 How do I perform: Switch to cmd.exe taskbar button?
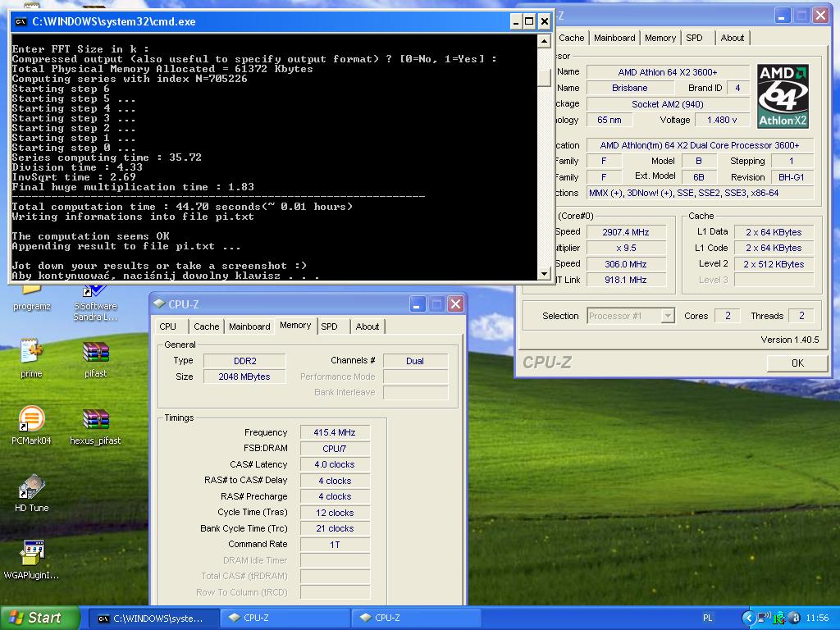[x=153, y=618]
